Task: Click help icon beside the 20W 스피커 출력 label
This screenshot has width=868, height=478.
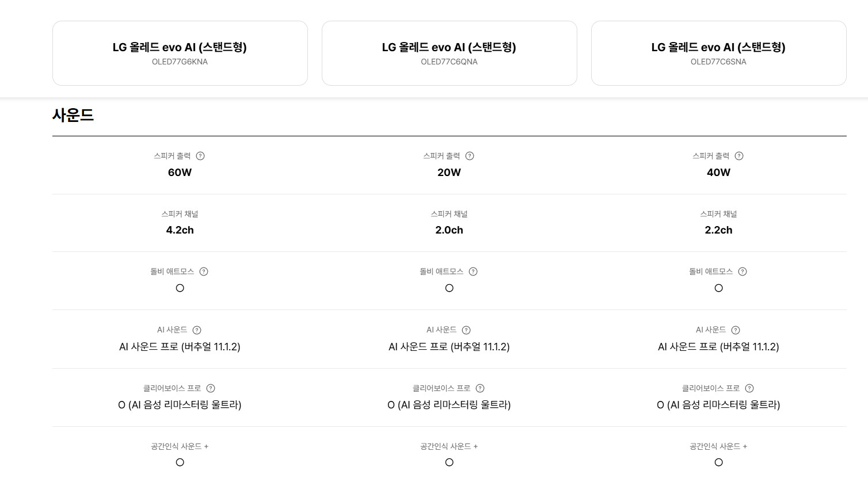Action: point(470,156)
